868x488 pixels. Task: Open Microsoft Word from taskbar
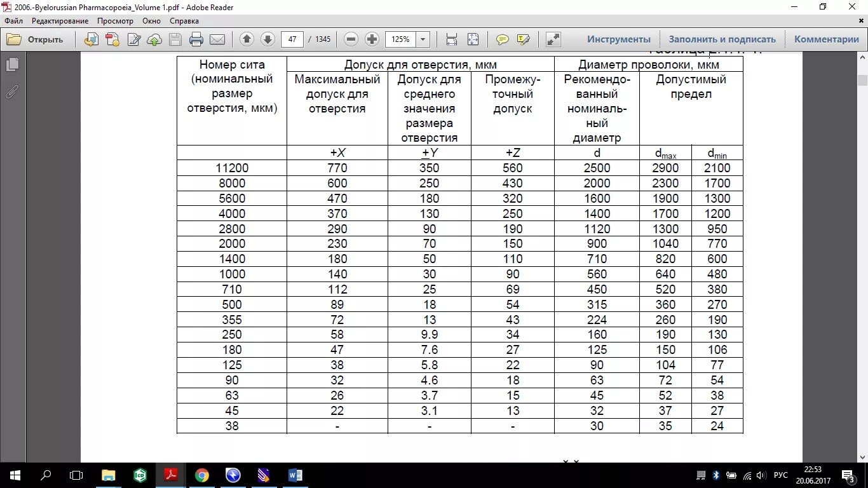(x=295, y=475)
